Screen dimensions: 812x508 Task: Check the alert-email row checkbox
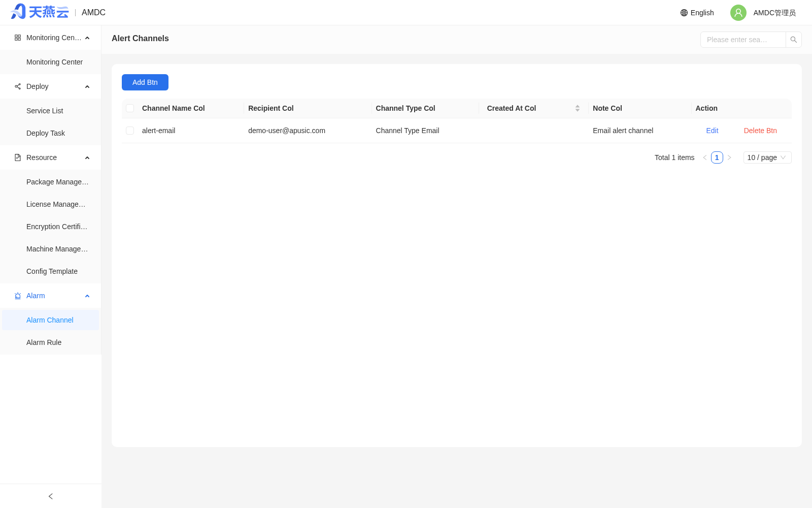click(x=130, y=131)
